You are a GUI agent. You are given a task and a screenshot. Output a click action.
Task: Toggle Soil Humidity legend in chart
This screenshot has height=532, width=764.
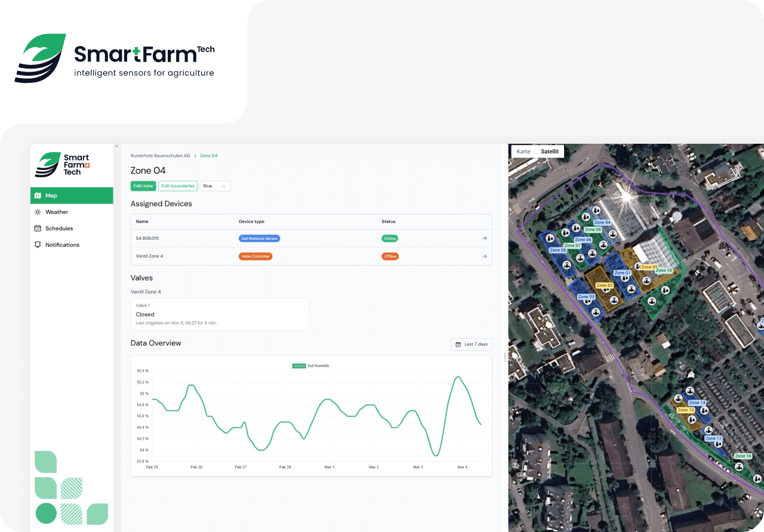tap(311, 366)
